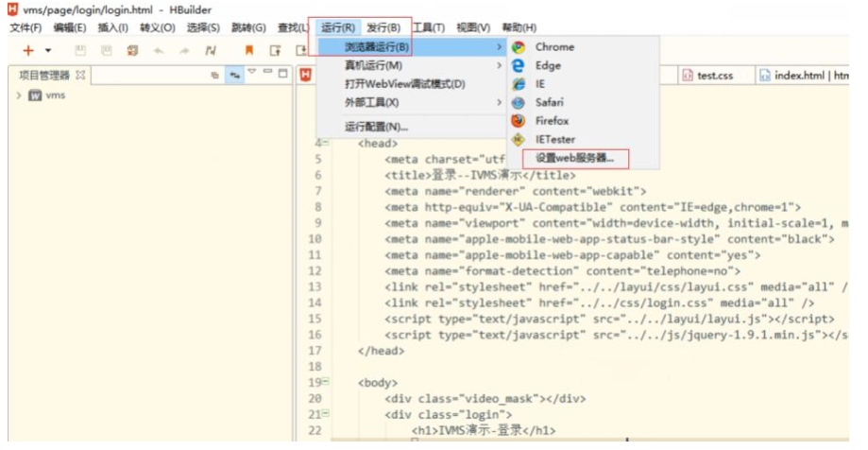
Task: Expand the vms project tree node
Action: pos(19,95)
